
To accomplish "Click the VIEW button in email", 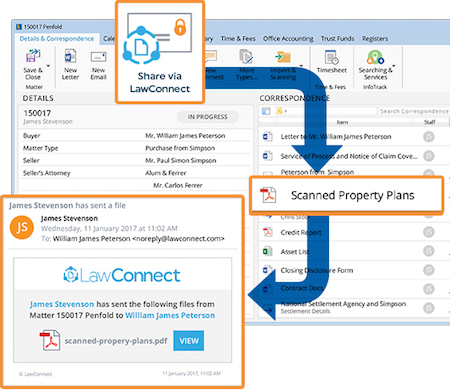I will (x=189, y=341).
